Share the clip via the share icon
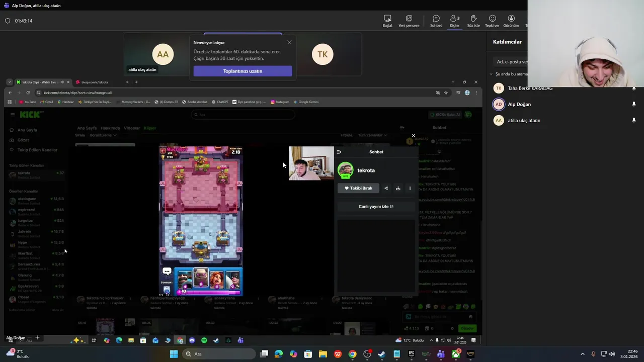Image resolution: width=644 pixels, height=362 pixels. click(x=386, y=188)
